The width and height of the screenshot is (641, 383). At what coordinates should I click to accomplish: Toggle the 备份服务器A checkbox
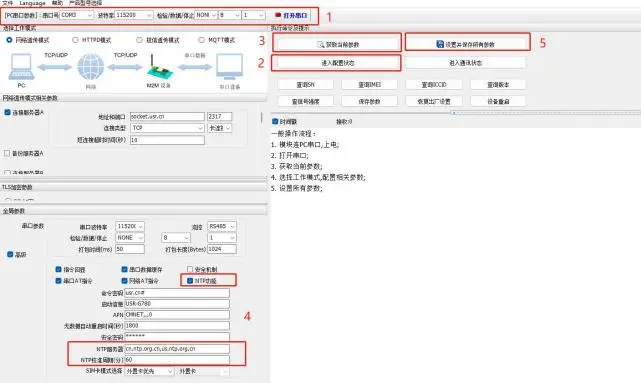(x=7, y=153)
